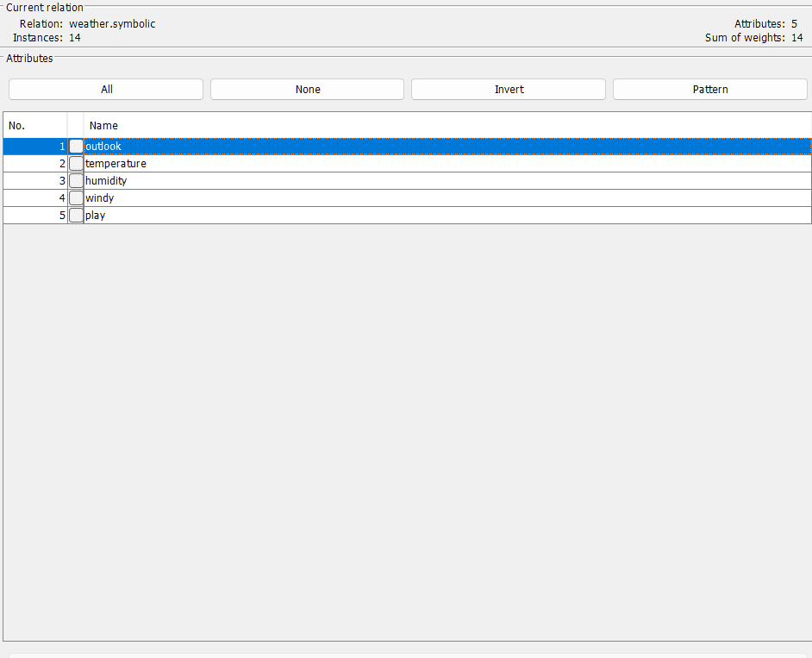Click the Instances count value 14
812x658 pixels.
75,38
